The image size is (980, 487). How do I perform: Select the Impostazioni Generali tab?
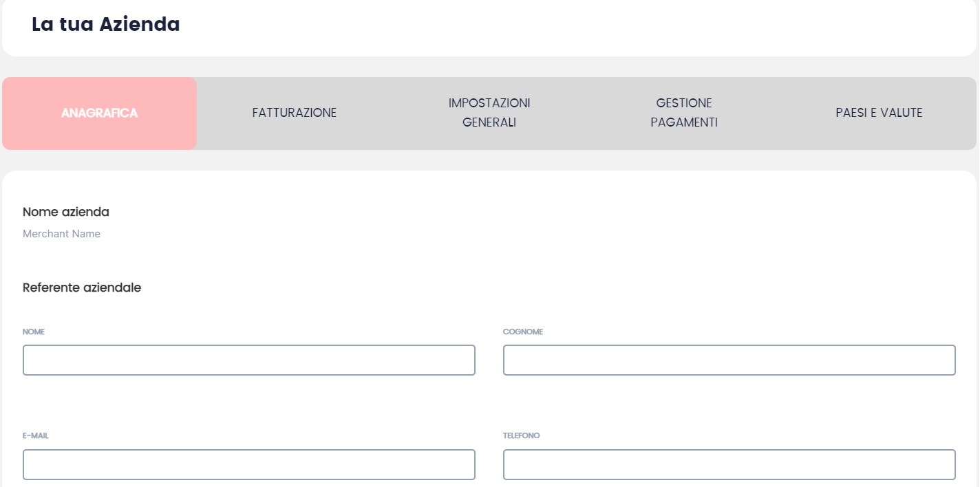pyautogui.click(x=489, y=113)
